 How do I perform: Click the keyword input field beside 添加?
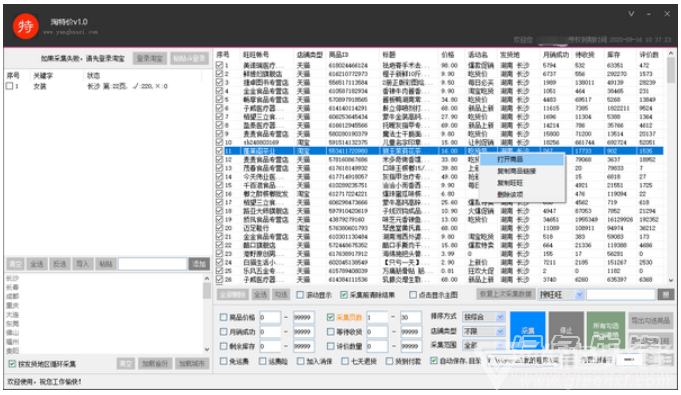(x=152, y=264)
